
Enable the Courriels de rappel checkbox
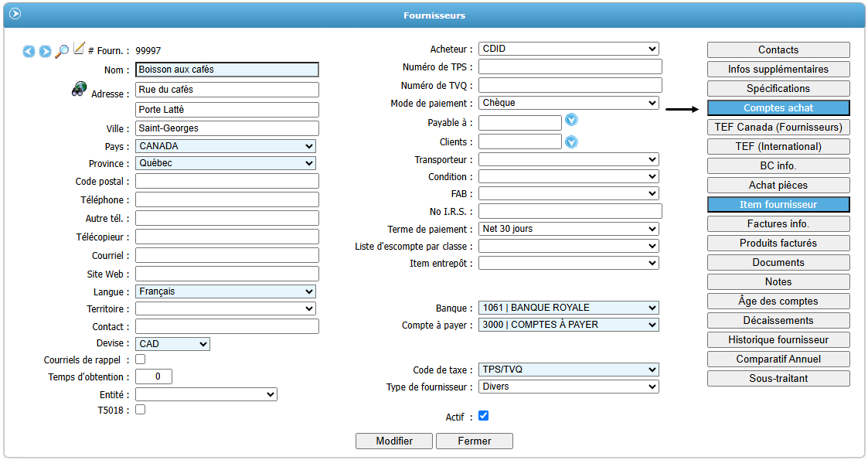141,359
